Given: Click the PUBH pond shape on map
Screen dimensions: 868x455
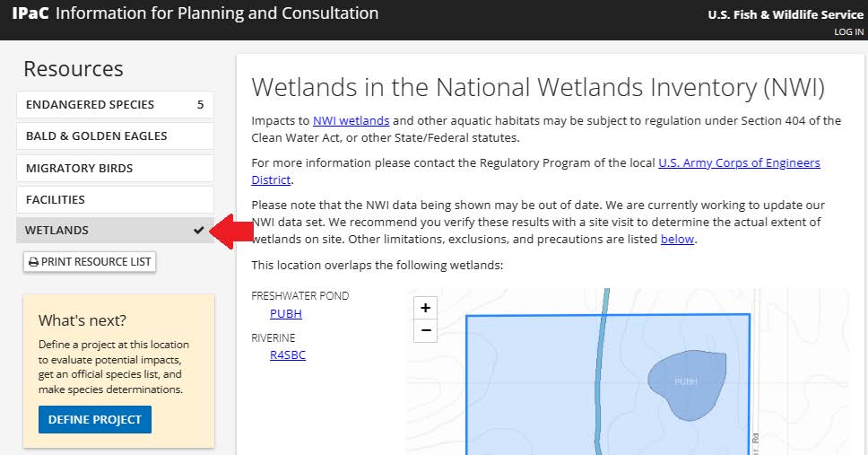Looking at the screenshot, I should coord(684,386).
